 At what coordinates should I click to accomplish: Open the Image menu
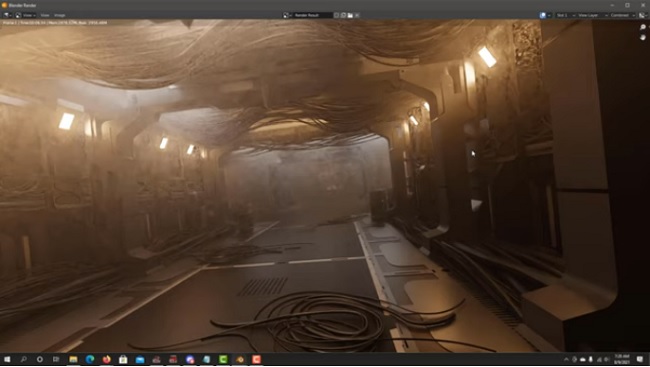[60, 15]
